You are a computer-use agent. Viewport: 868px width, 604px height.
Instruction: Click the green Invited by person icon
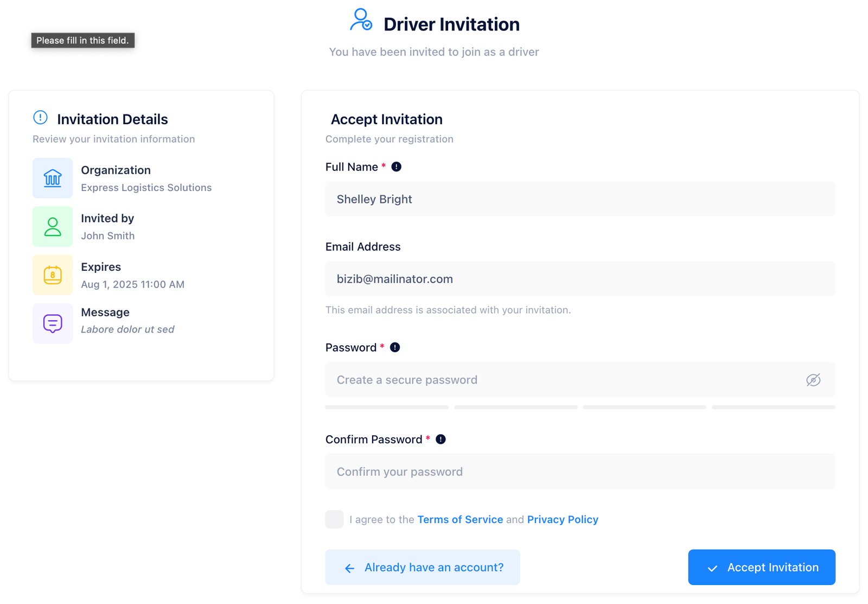[x=53, y=226]
